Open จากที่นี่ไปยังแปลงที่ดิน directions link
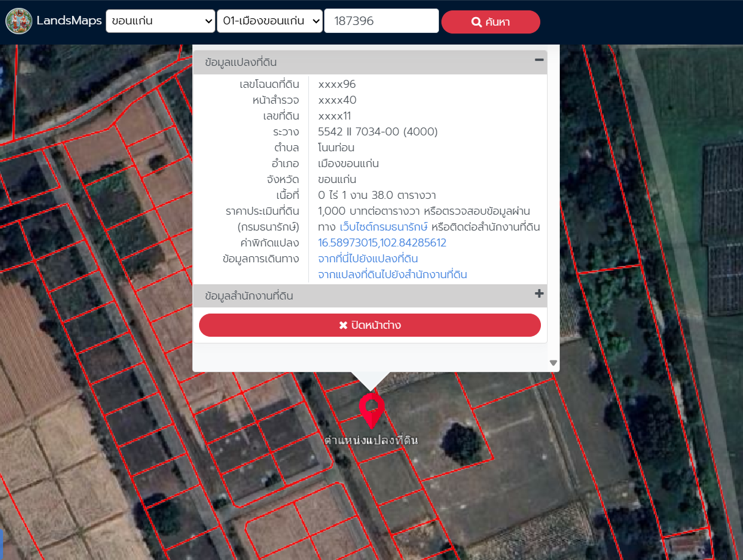The height and width of the screenshot is (560, 743). pyautogui.click(x=368, y=259)
